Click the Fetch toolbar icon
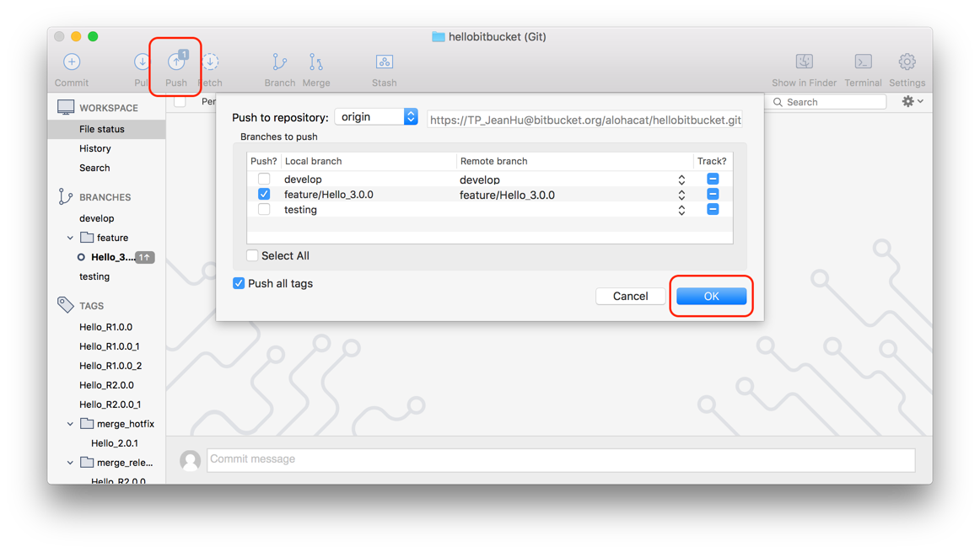 tap(211, 62)
